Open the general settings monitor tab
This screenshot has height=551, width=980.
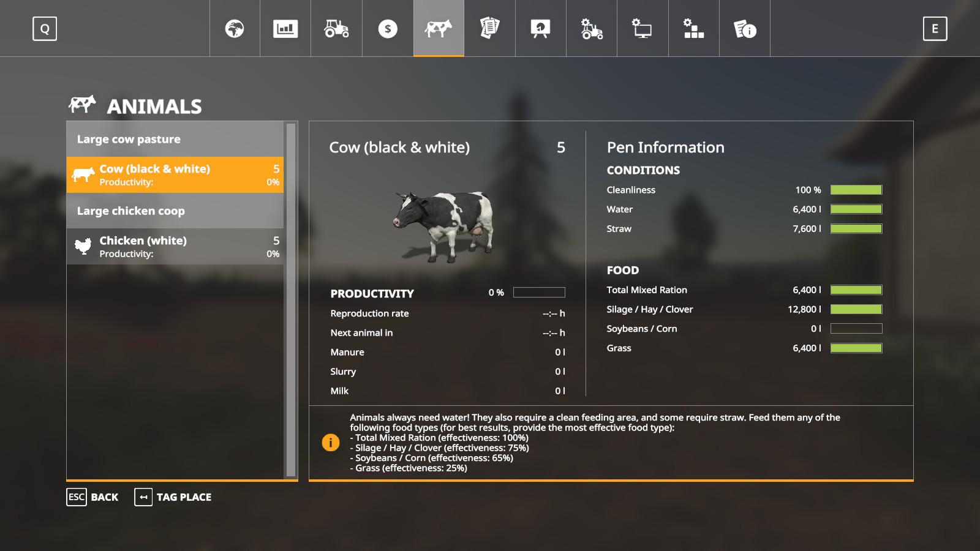pos(643,29)
